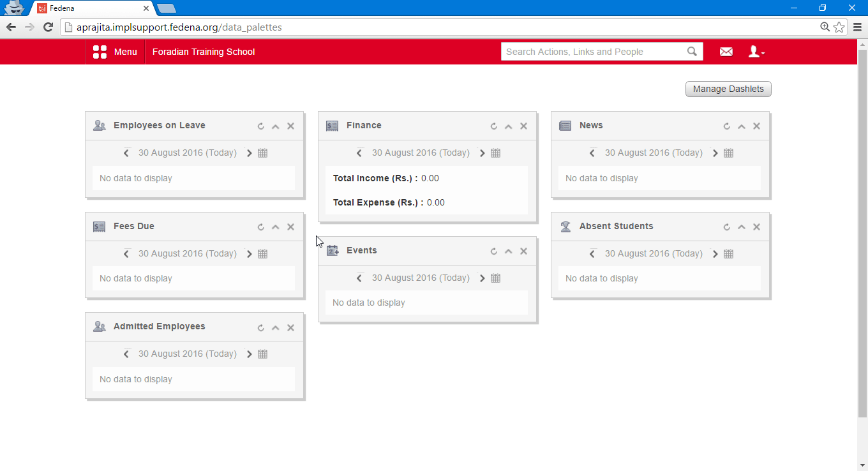Open calendar picker in Events dashlet

495,278
